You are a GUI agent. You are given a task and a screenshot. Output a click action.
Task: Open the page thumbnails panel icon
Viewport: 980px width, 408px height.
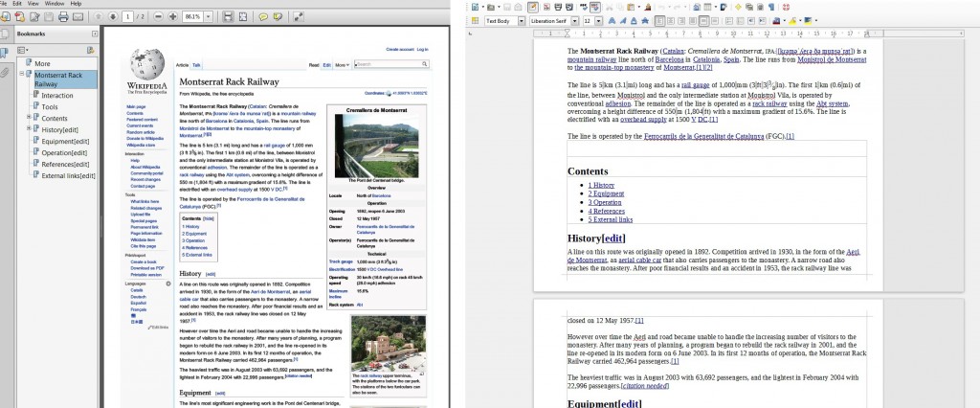(x=5, y=34)
